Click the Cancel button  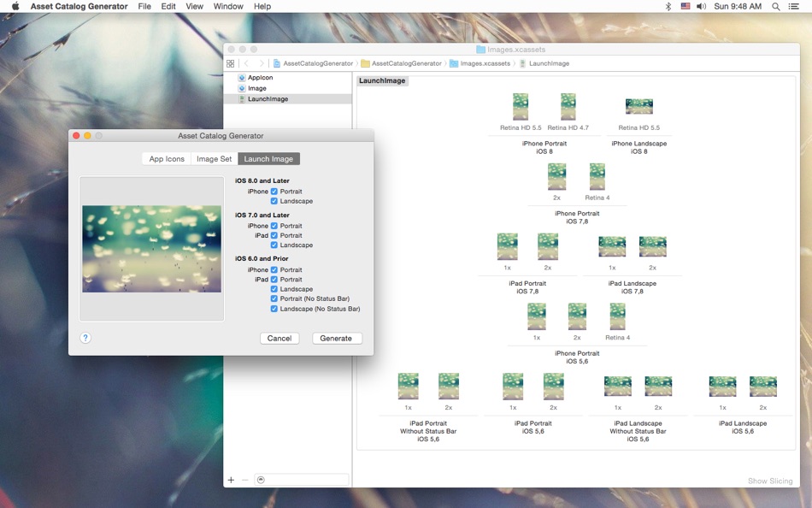point(279,339)
